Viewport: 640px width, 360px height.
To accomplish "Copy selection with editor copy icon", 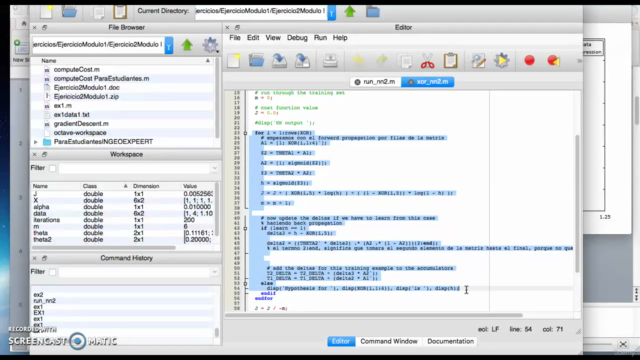I will click(405, 61).
